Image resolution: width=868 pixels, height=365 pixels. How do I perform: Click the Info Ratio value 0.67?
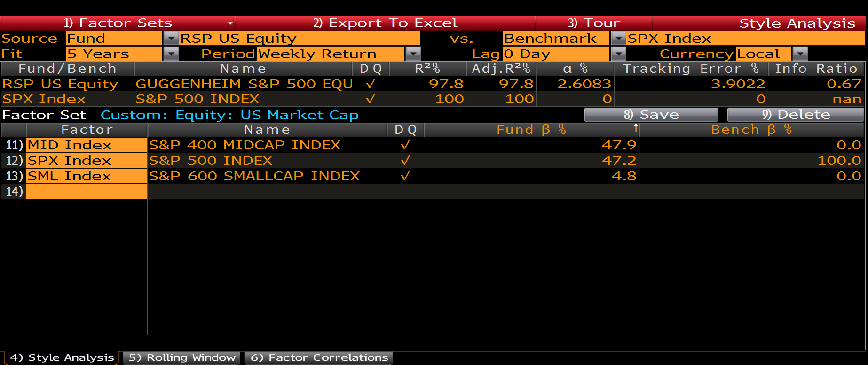(844, 84)
